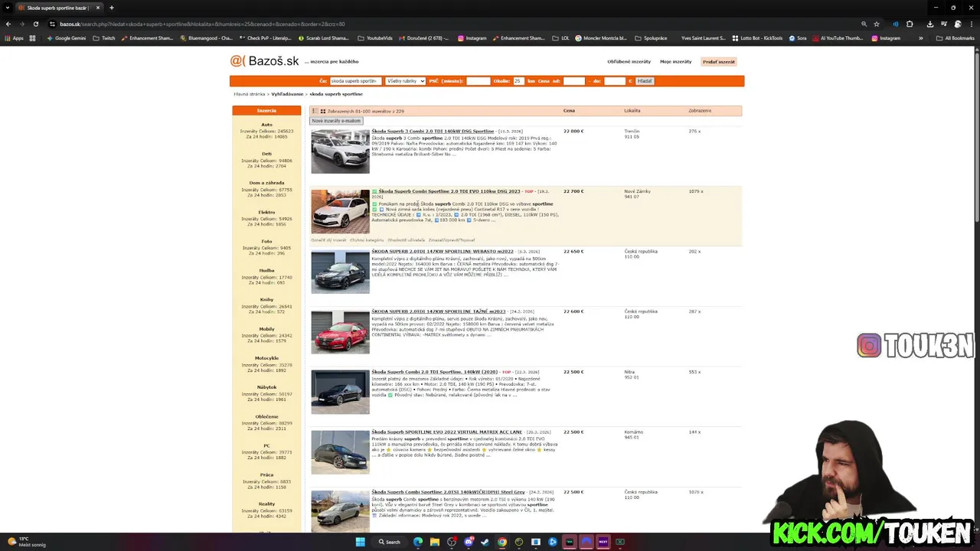
Task: Expand the All Bookmarks folder
Action: tap(955, 37)
